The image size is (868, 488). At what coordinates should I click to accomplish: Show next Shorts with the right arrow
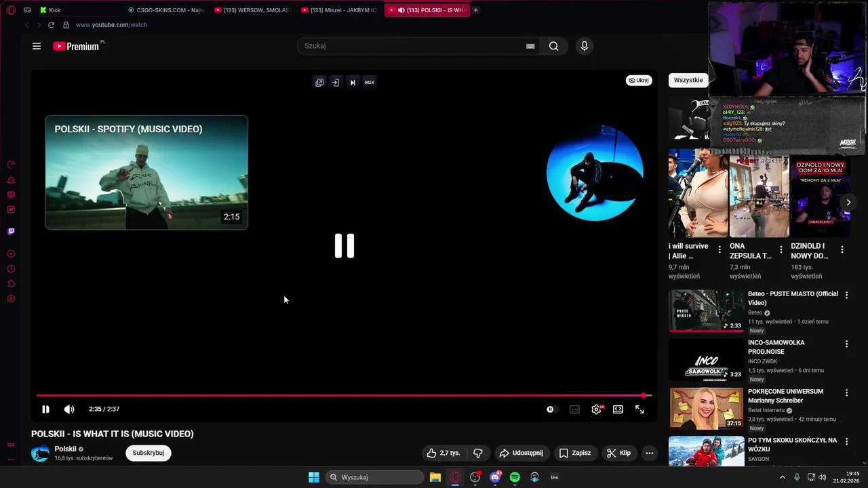(x=848, y=203)
